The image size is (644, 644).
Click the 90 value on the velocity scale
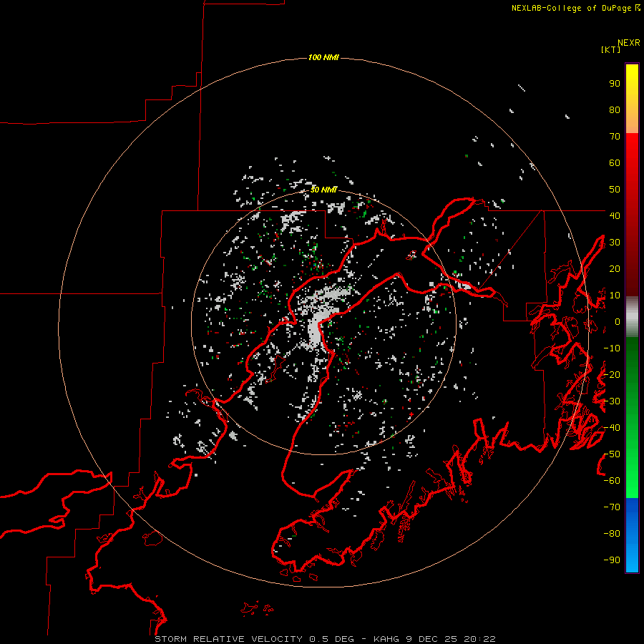tap(615, 84)
